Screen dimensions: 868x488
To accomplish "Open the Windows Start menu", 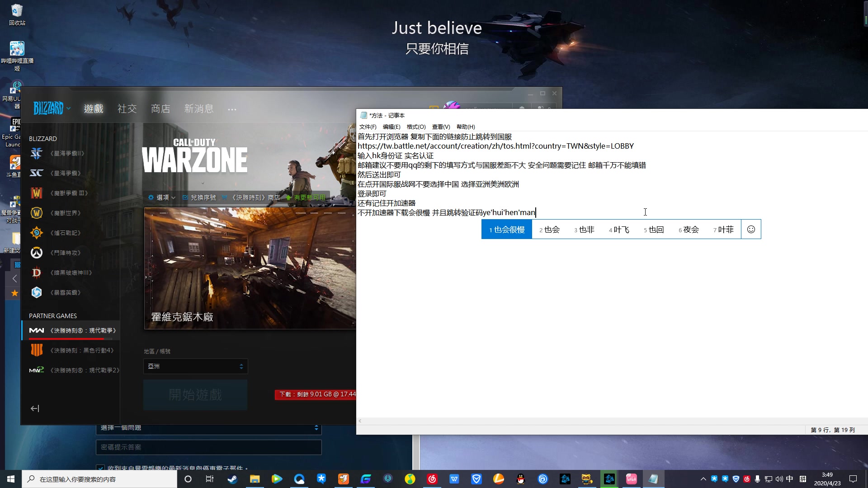I will click(x=11, y=479).
